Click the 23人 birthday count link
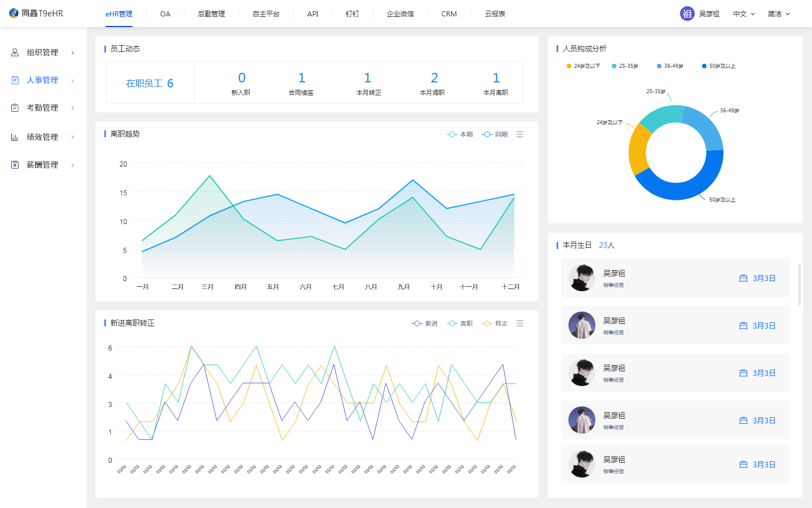The width and height of the screenshot is (812, 508). [607, 245]
